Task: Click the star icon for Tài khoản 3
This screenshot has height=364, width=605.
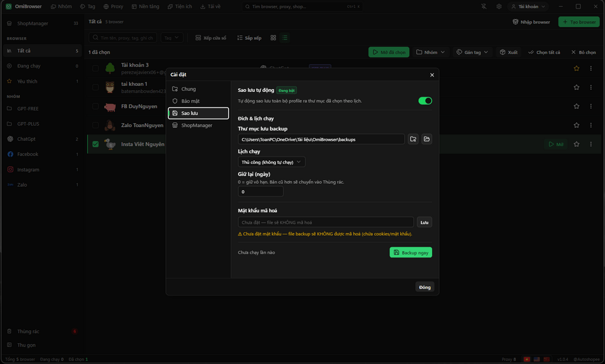Action: click(577, 68)
